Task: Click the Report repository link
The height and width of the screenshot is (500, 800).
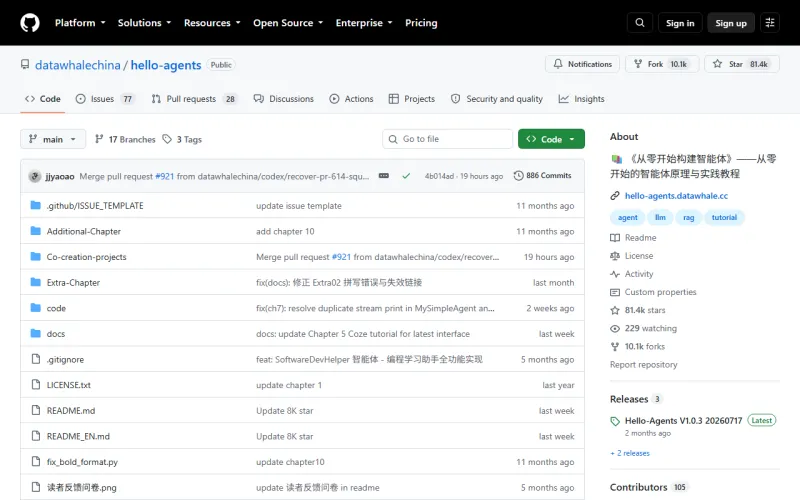Action: point(643,364)
